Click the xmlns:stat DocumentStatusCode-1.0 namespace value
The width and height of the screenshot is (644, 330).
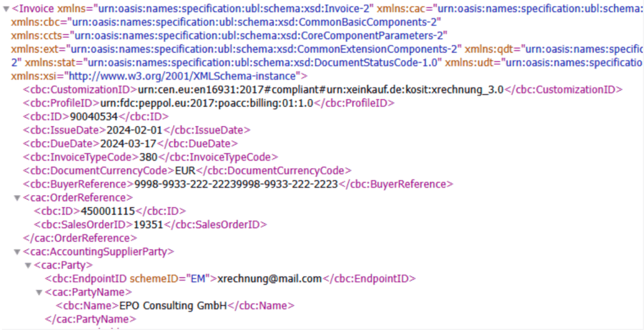[263, 62]
